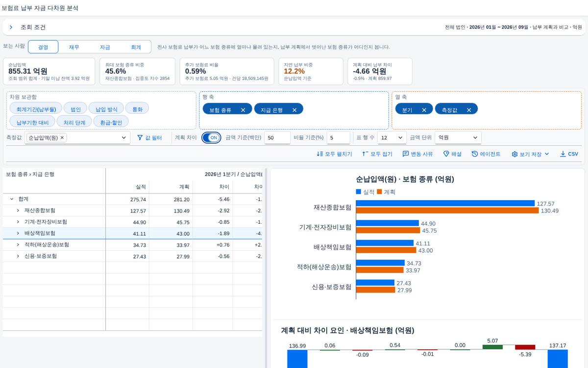Image resolution: width=588 pixels, height=368 pixels.
Task: Collapse all rows with 모두 접기
Action: [377, 154]
